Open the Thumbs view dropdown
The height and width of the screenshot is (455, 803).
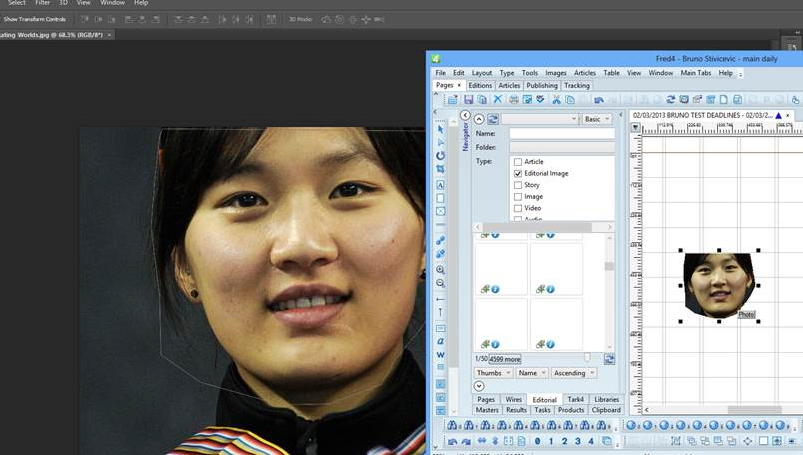tap(494, 373)
